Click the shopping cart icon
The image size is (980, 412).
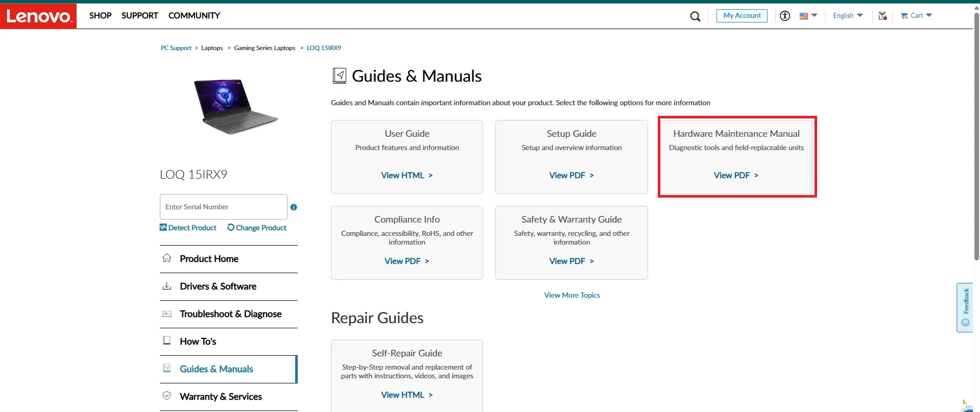tap(904, 16)
